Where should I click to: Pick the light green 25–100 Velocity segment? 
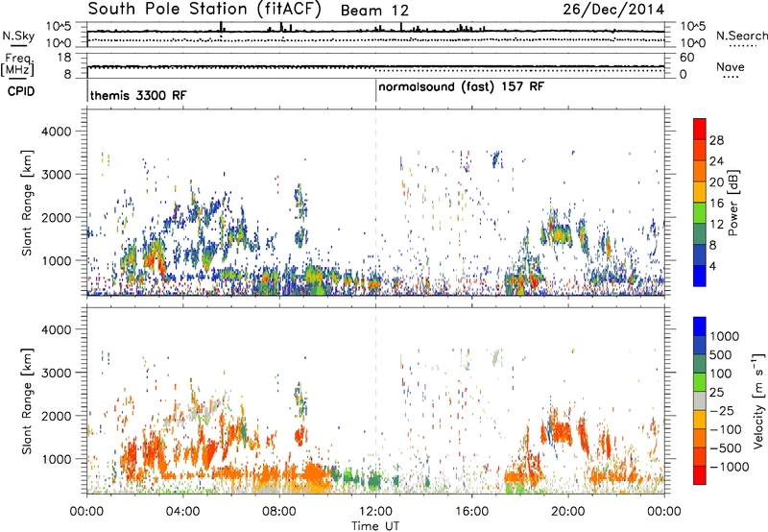tap(700, 382)
